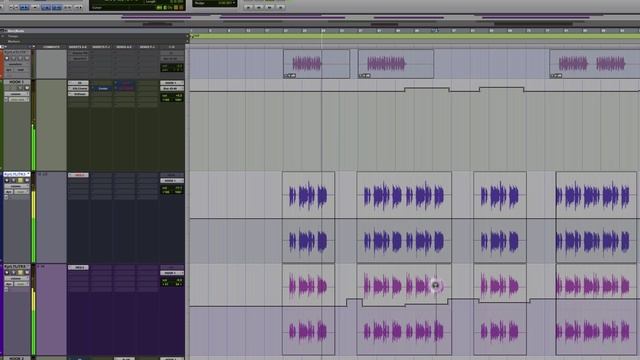Image resolution: width=640 pixels, height=360 pixels.
Task: Open the first insert plug-in on ROOM 1
Action: point(78,83)
